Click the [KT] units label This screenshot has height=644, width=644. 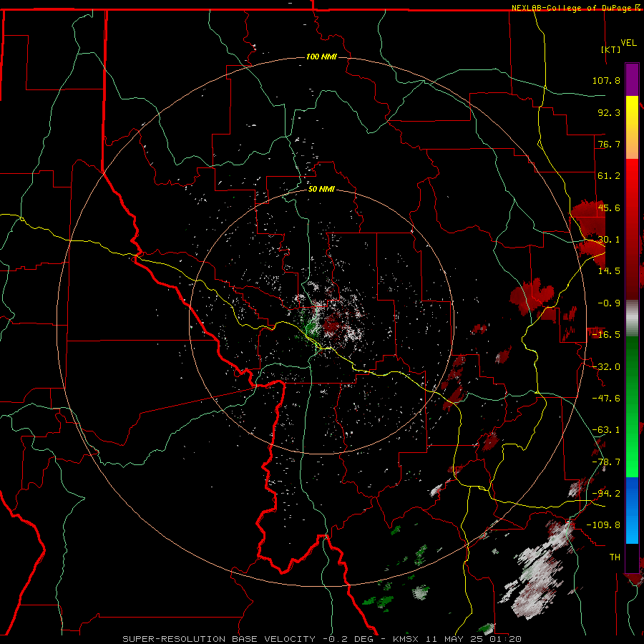point(611,49)
